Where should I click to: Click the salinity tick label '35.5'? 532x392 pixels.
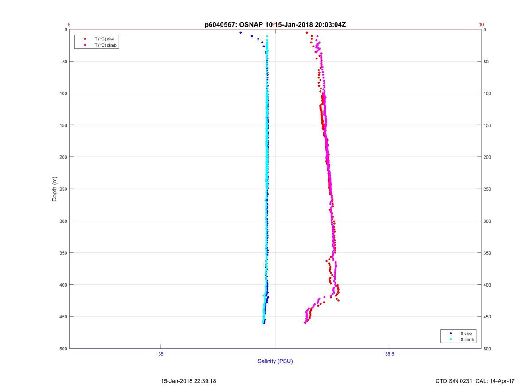tap(389, 353)
